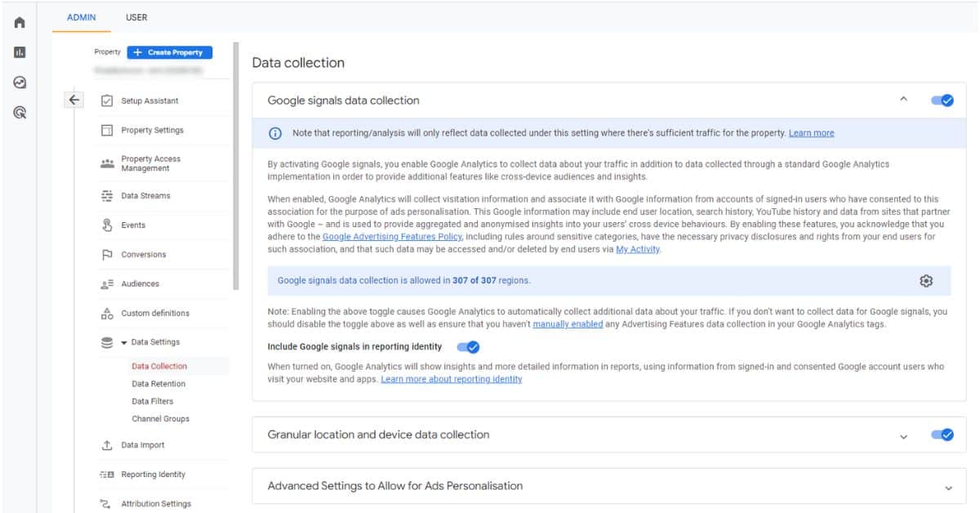980x513 pixels.
Task: Click the Property Settings panel icon
Action: pyautogui.click(x=106, y=131)
